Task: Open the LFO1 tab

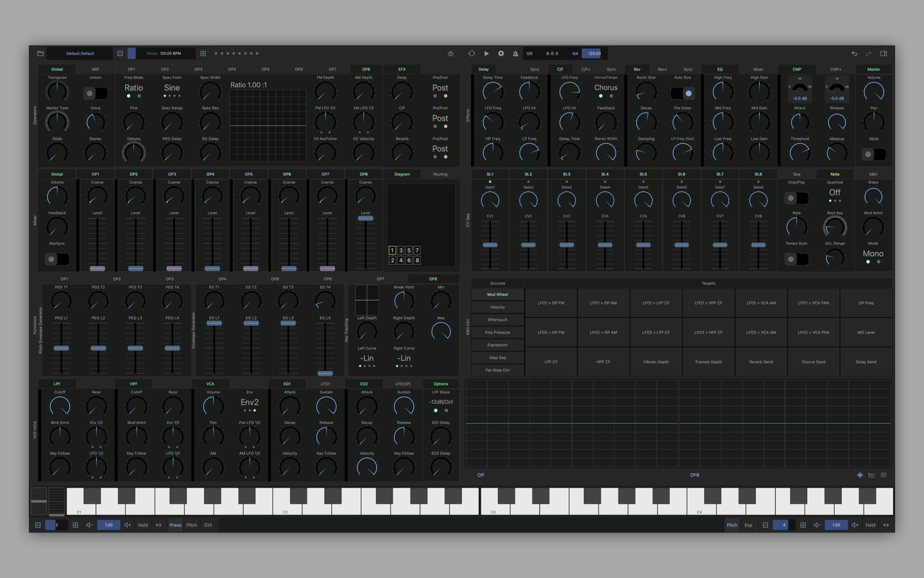Action: [x=325, y=383]
